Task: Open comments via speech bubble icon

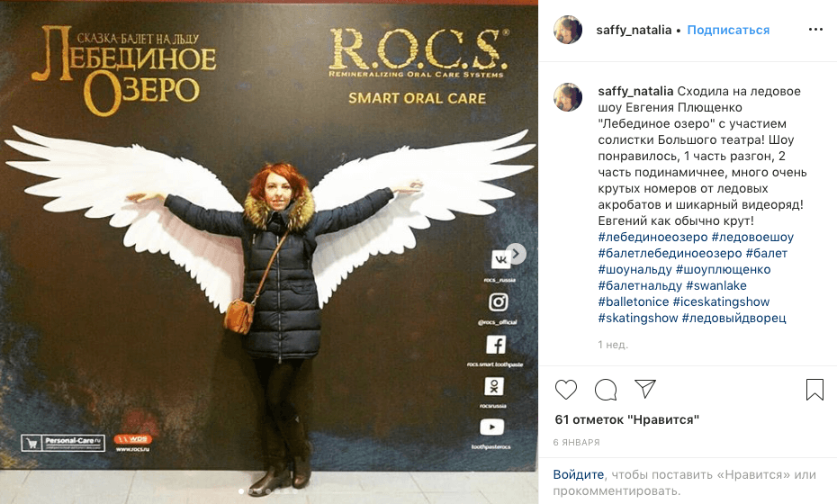Action: 606,390
